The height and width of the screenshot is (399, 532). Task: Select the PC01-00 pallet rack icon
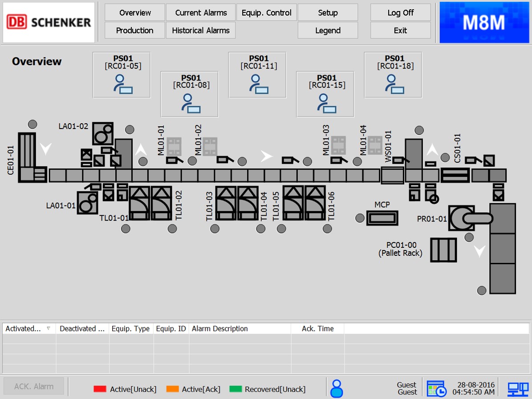(x=443, y=250)
